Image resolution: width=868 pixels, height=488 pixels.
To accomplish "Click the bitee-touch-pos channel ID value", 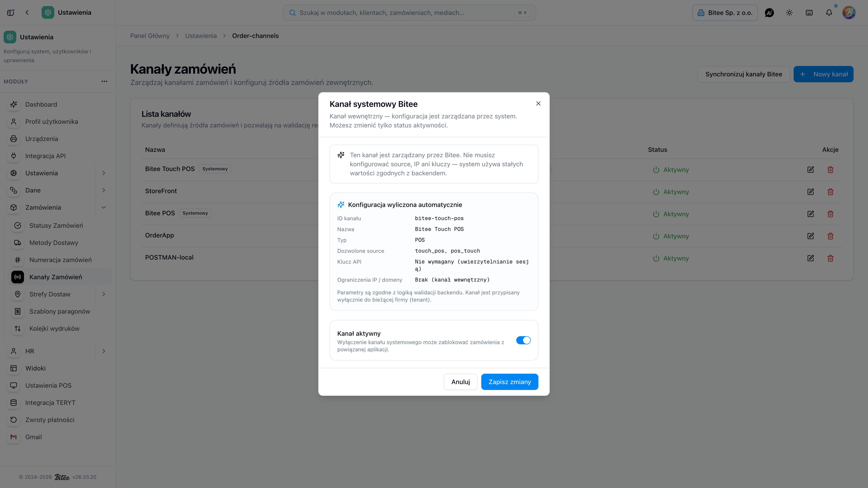I will click(x=439, y=218).
